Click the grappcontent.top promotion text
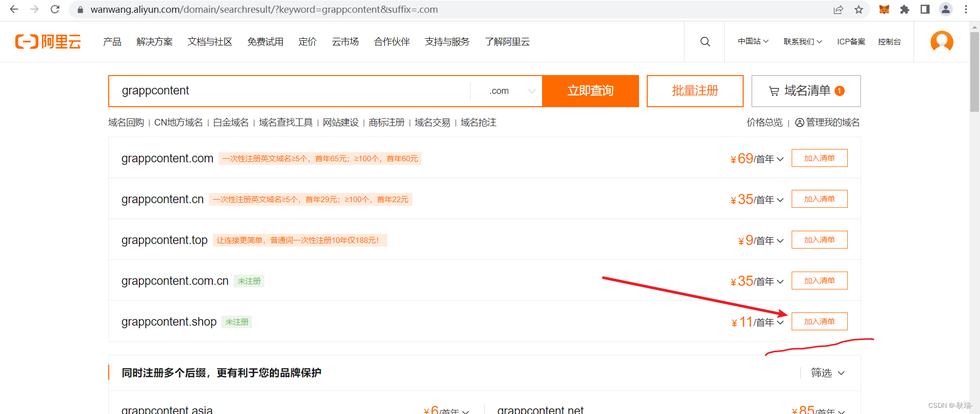980x414 pixels. click(x=300, y=240)
